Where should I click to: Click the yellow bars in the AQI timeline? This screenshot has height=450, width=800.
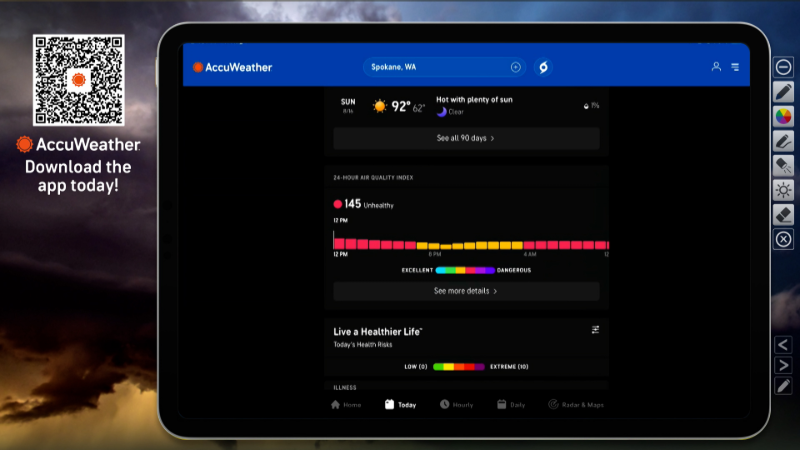[x=469, y=245]
